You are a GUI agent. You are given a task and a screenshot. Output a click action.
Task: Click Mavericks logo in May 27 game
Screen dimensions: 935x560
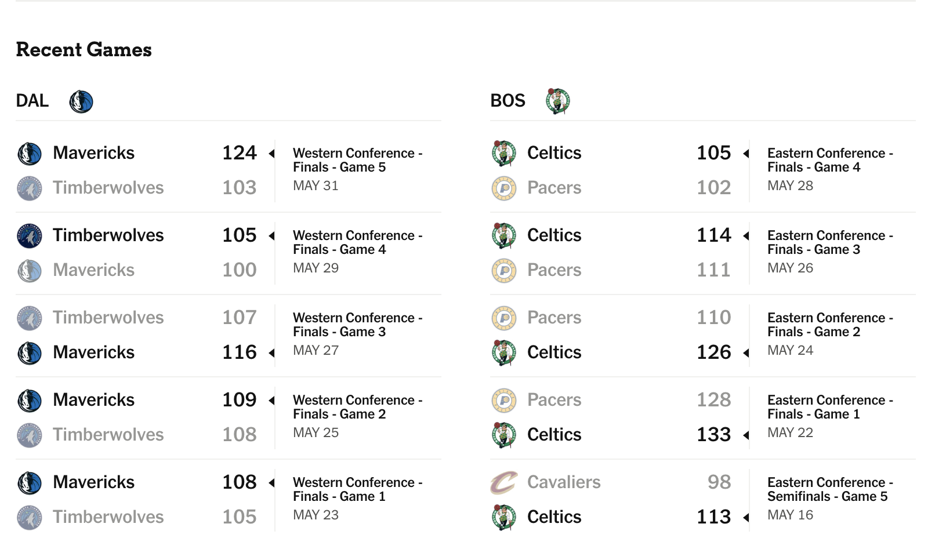tap(30, 353)
